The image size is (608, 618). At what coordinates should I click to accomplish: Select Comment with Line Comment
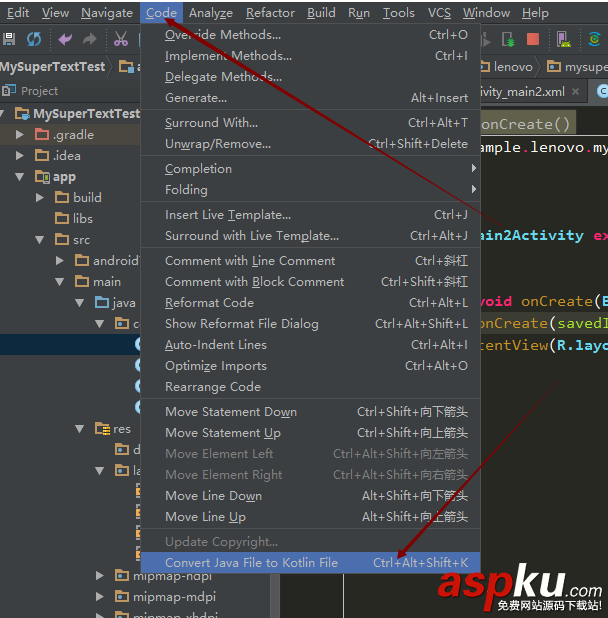click(311, 261)
